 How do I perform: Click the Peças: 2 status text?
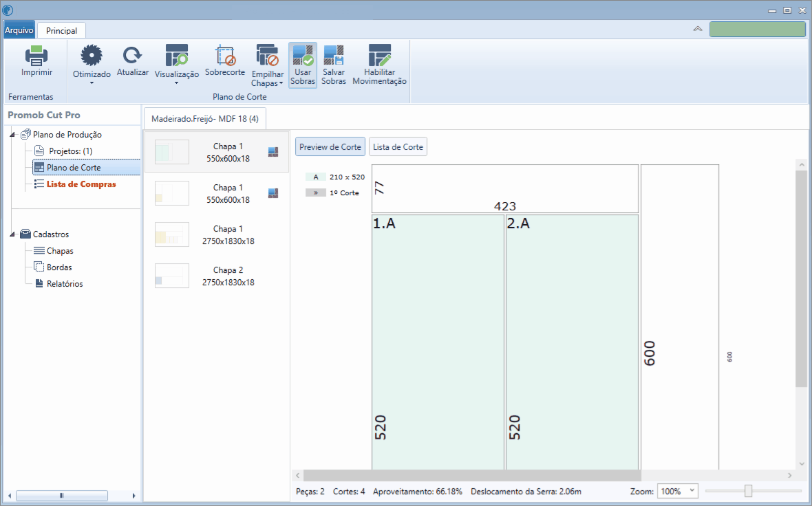coord(310,492)
